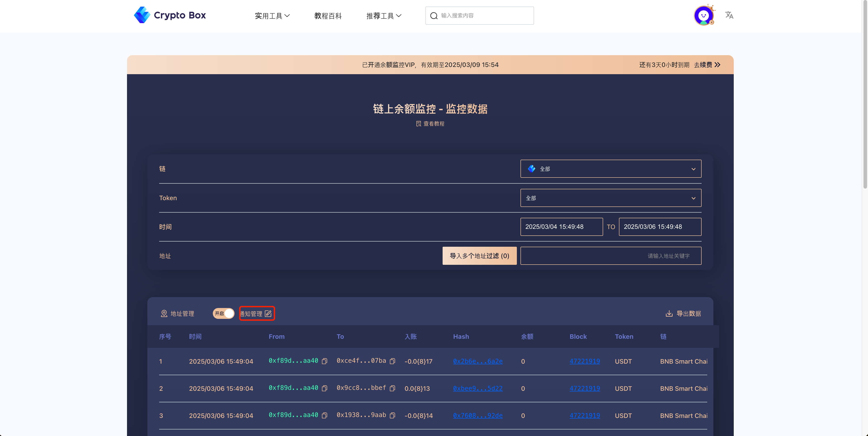Click the 通知管理 edit icon
The image size is (868, 436).
(268, 314)
